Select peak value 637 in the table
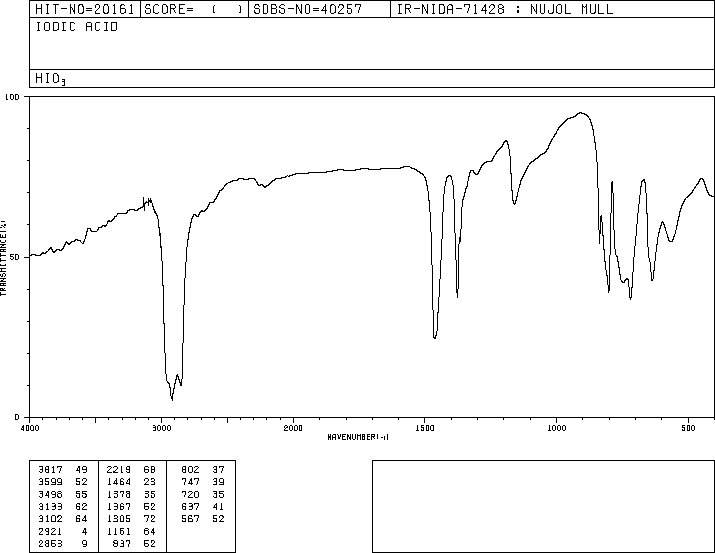 click(190, 507)
